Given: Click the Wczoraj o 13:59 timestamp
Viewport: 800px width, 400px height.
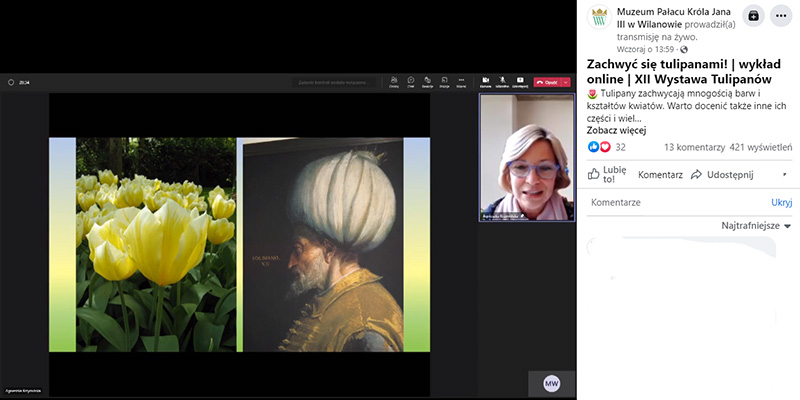Looking at the screenshot, I should click(646, 49).
